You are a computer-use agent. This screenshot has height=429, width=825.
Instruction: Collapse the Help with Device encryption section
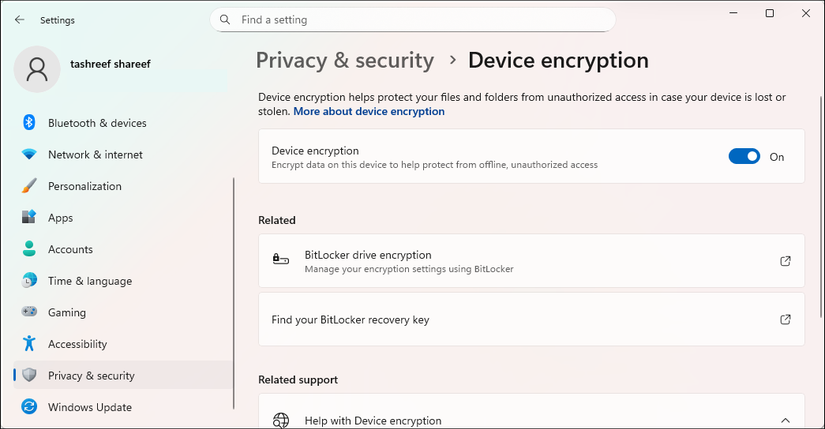coord(785,421)
